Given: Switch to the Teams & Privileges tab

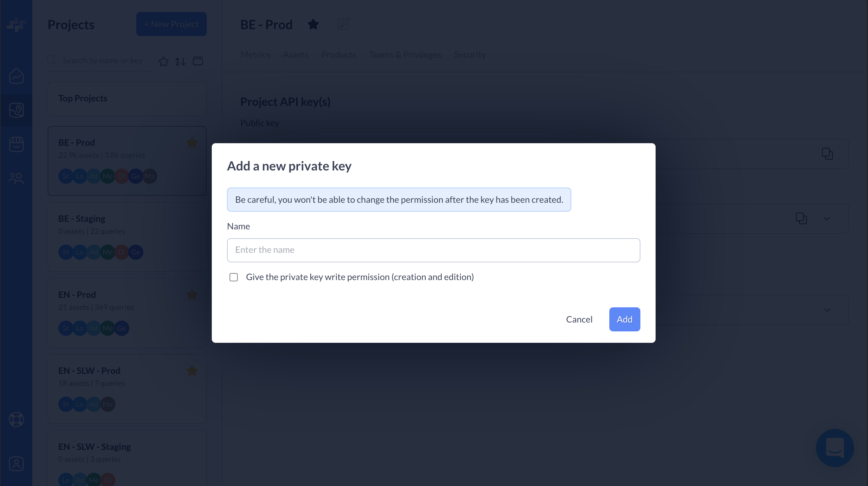Looking at the screenshot, I should click(x=405, y=54).
